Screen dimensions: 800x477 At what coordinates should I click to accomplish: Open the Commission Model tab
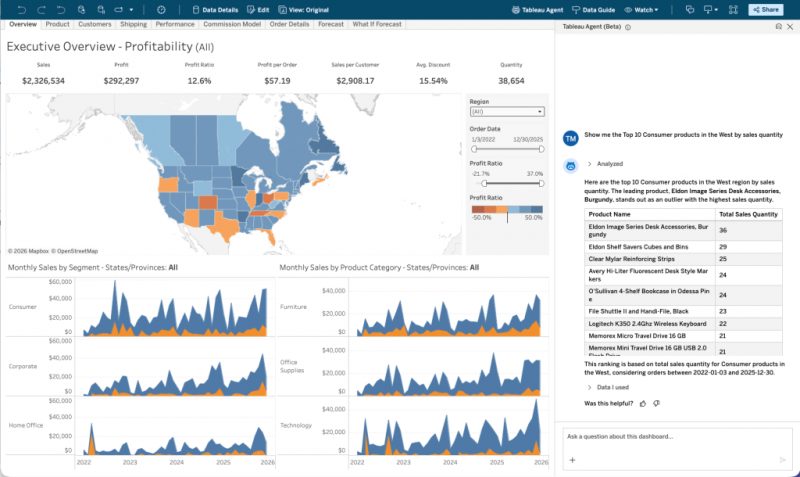232,24
